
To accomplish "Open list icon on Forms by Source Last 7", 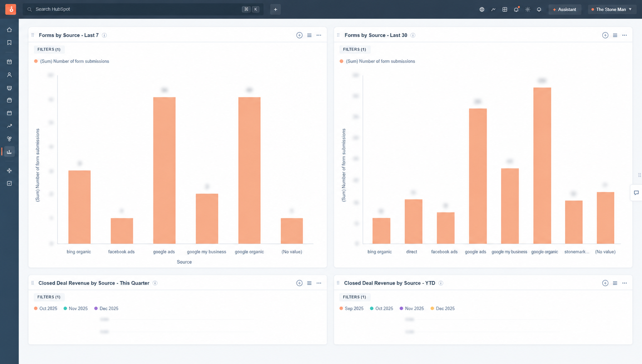I will (x=309, y=35).
